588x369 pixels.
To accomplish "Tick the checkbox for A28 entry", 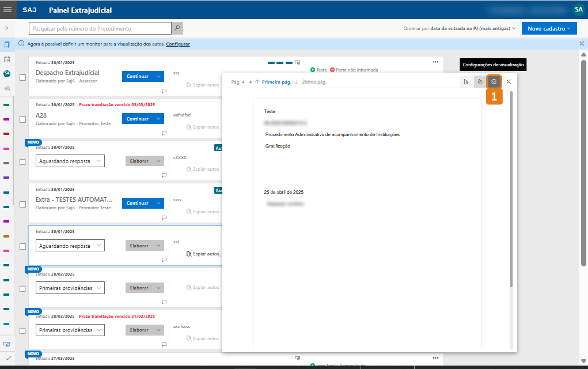I will click(x=22, y=119).
